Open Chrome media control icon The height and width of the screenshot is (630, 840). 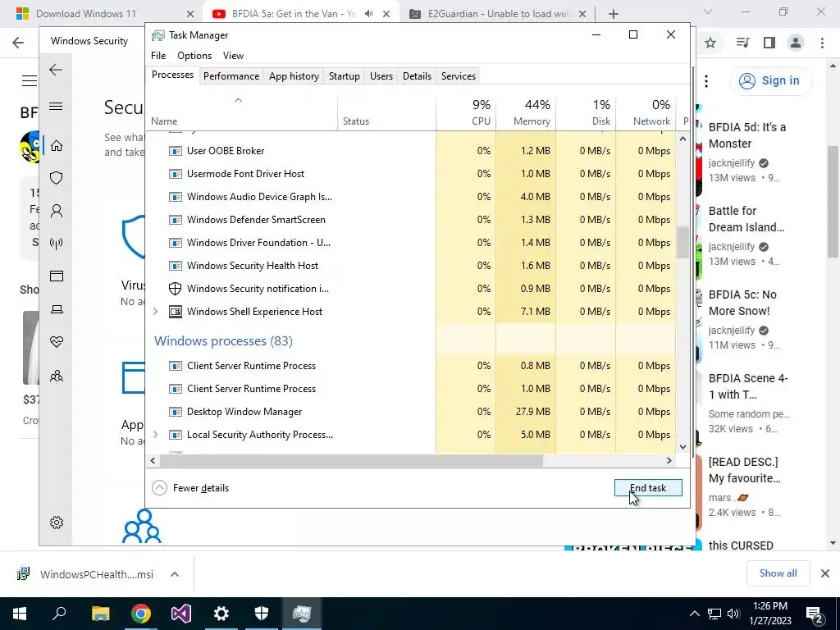pos(742,43)
